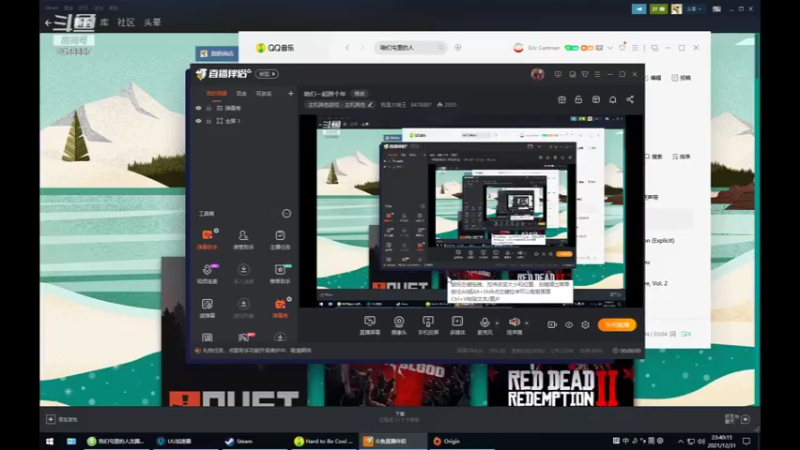Screen dimensions: 800x450
Task: Open settings gear on 弹幕助手 tool
Action: (x=216, y=231)
